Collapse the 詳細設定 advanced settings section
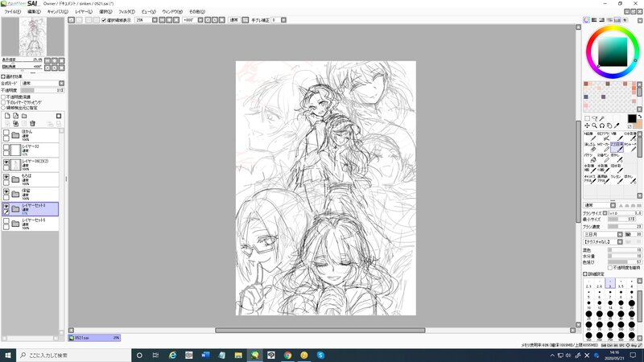 (x=585, y=274)
